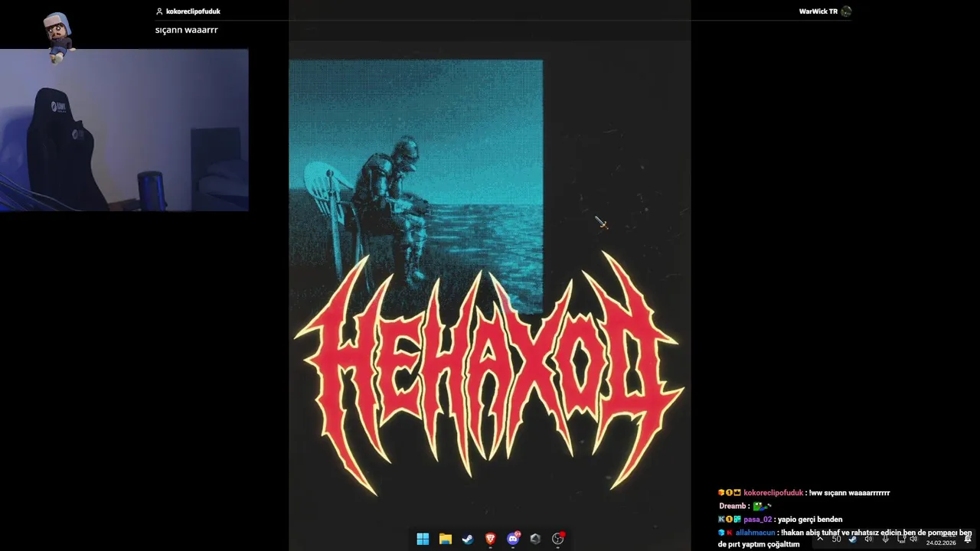
Task: Click the red HEHAXOD logo lettering
Action: 488,373
